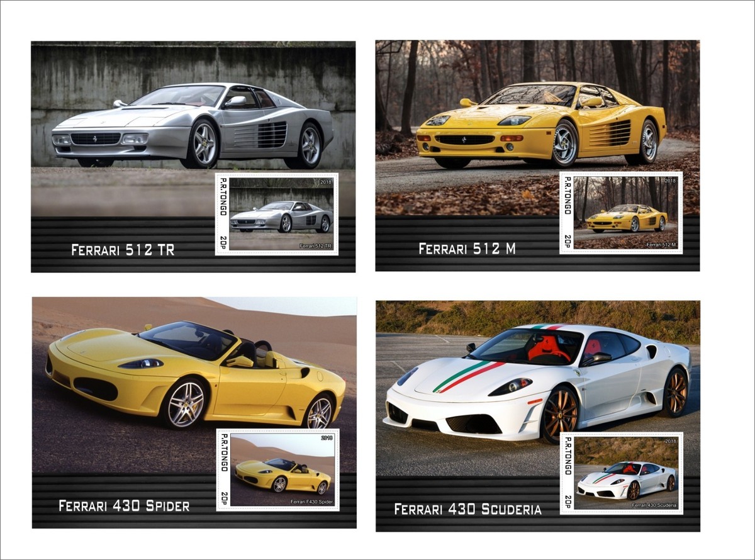
Task: Click the 'Ferrari 512 M' caption text
Action: coord(467,249)
